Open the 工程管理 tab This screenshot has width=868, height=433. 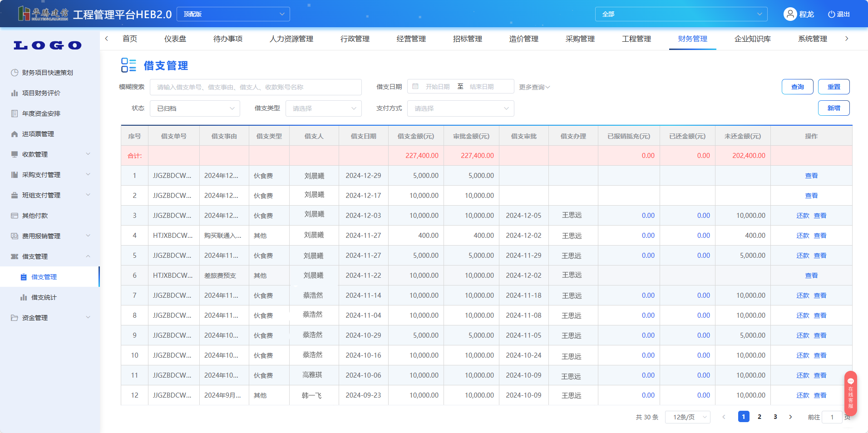[x=636, y=39]
